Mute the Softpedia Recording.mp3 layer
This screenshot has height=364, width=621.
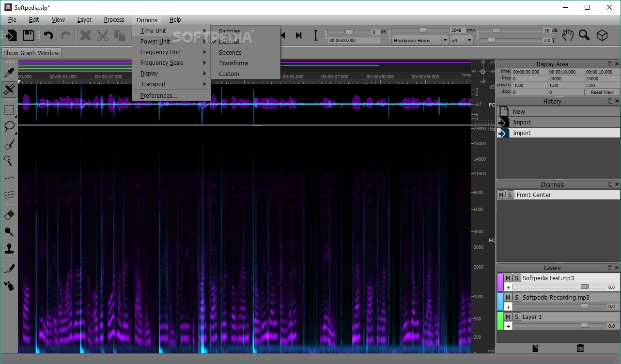[508, 297]
